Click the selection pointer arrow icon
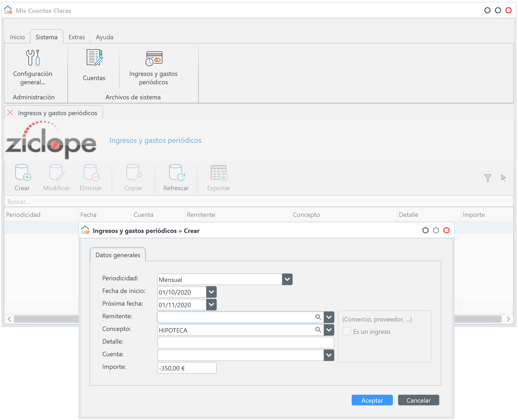The image size is (518, 420). (x=503, y=178)
